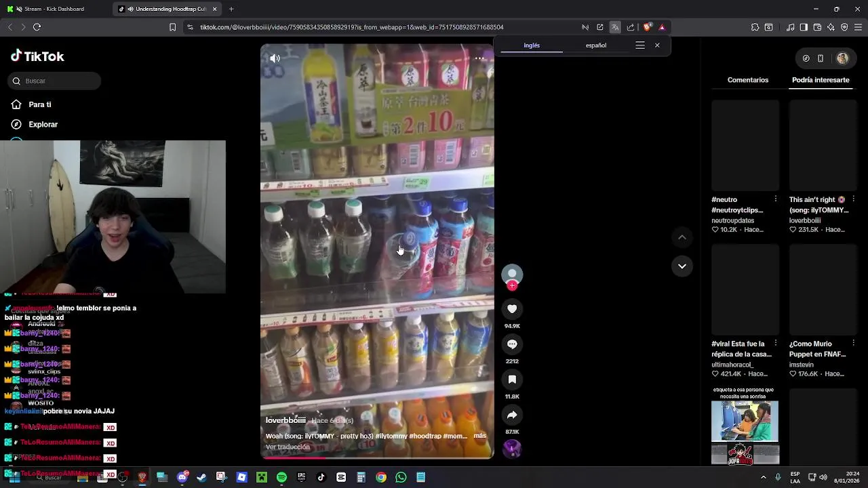Open options for This ain't right card
This screenshot has width=868, height=488.
click(x=853, y=199)
